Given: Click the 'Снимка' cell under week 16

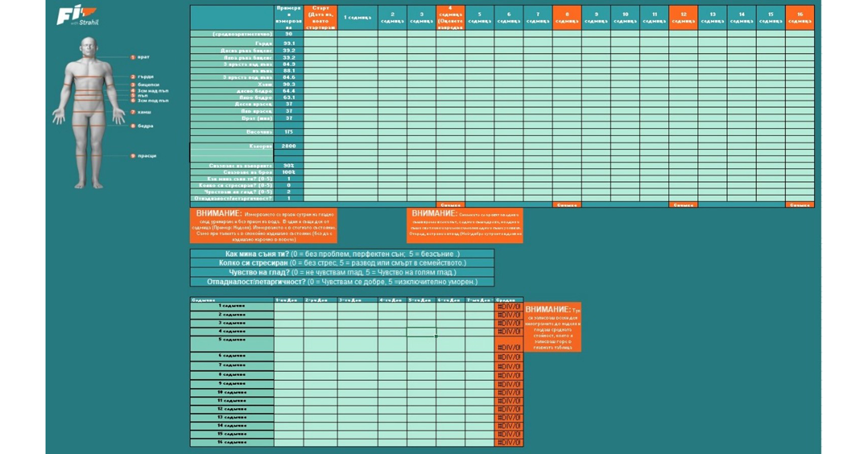Looking at the screenshot, I should tap(800, 205).
